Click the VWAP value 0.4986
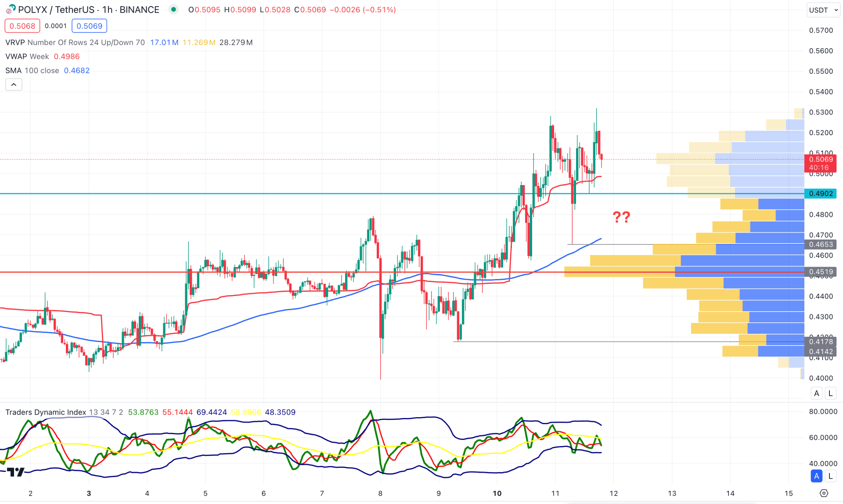843x504 pixels. [67, 57]
